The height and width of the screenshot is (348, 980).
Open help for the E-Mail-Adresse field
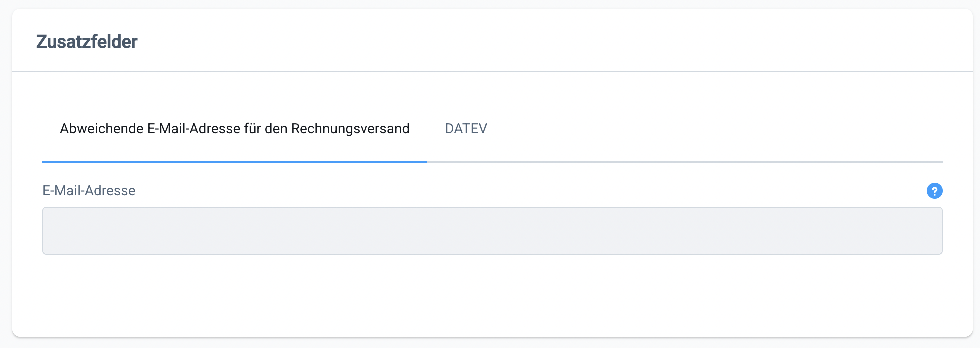click(934, 191)
